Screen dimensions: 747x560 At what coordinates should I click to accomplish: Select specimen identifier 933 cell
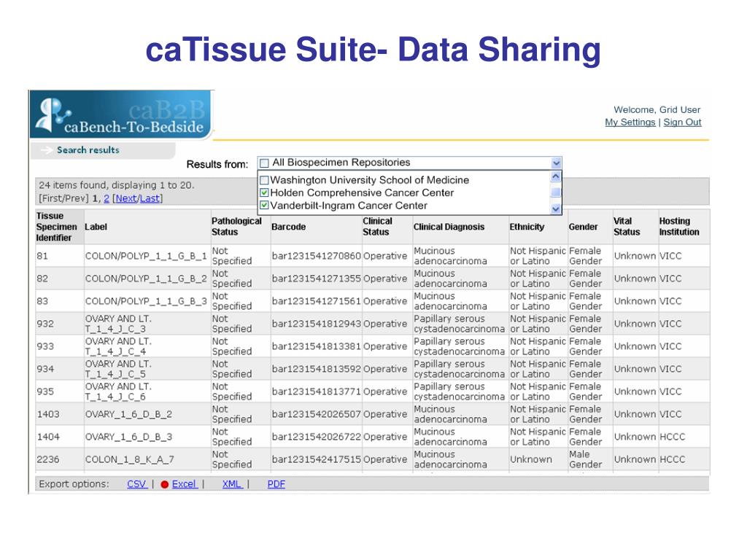coord(60,346)
